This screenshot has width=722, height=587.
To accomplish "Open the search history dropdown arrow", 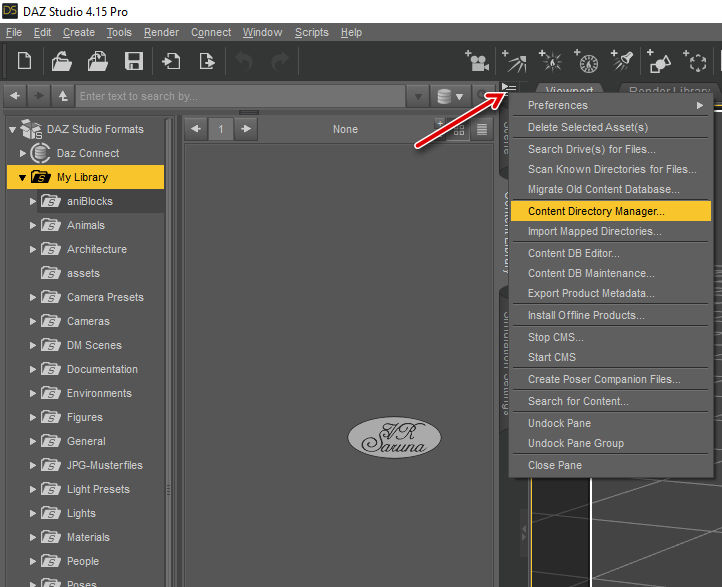I will pos(418,97).
